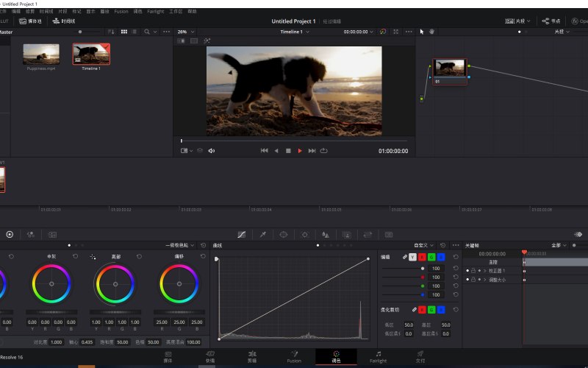Open the RGB Mixer palette icon
This screenshot has height=368, width=588.
tap(31, 235)
